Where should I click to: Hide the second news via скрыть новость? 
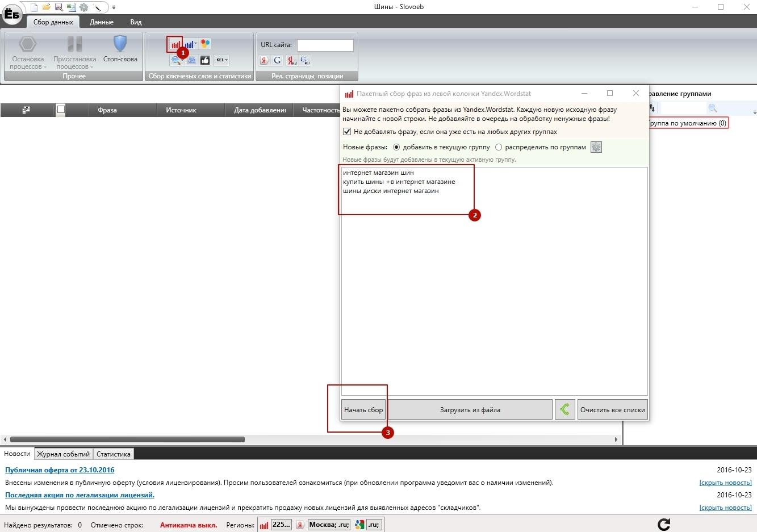point(725,508)
